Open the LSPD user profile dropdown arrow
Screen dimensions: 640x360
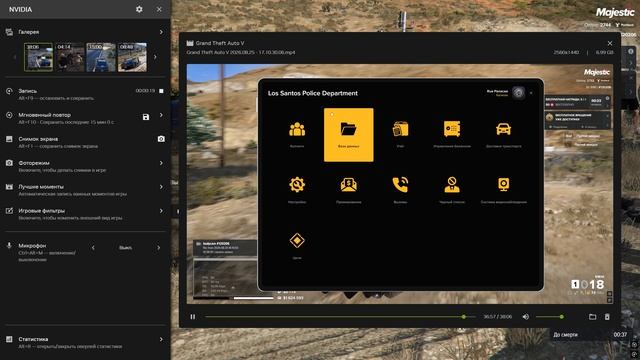pos(531,93)
